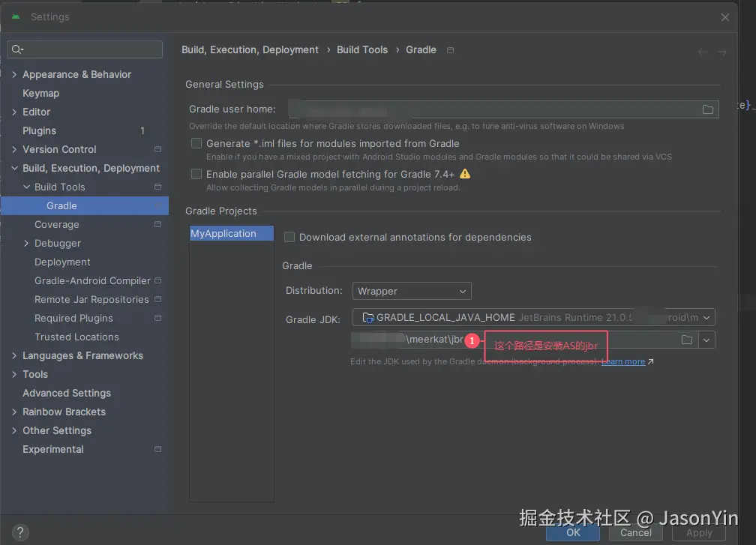Viewport: 756px width, 545px height.
Task: Click the GRADLE_LOCAL_JAVA_HOME folder icon
Action: pyautogui.click(x=367, y=318)
